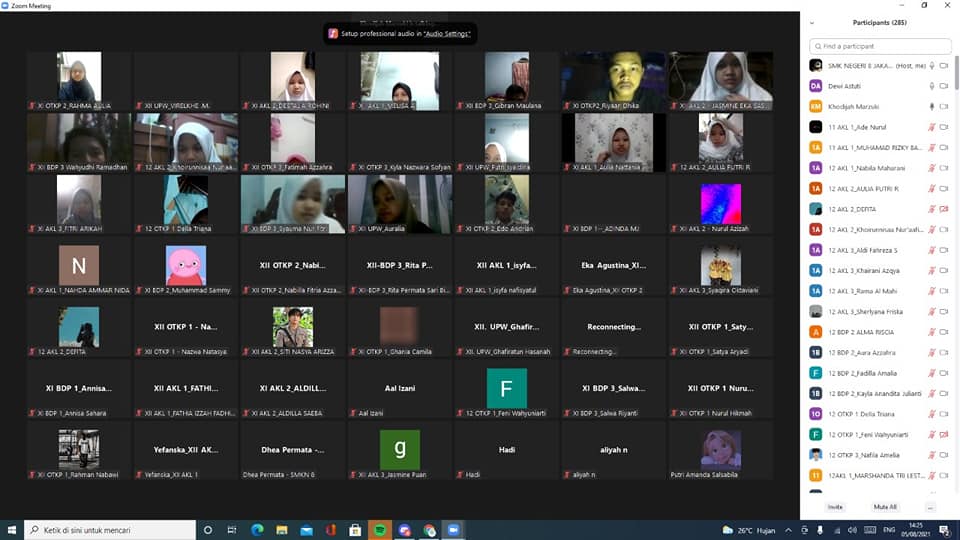Collapse the Participants panel chevron
The width and height of the screenshot is (960, 540).
click(812, 22)
